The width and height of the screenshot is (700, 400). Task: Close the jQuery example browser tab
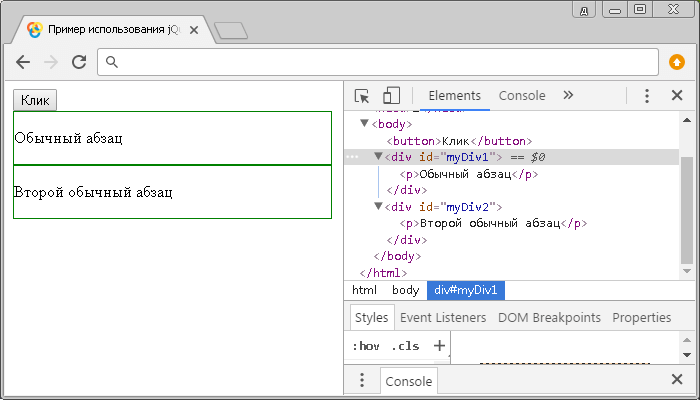[x=194, y=30]
